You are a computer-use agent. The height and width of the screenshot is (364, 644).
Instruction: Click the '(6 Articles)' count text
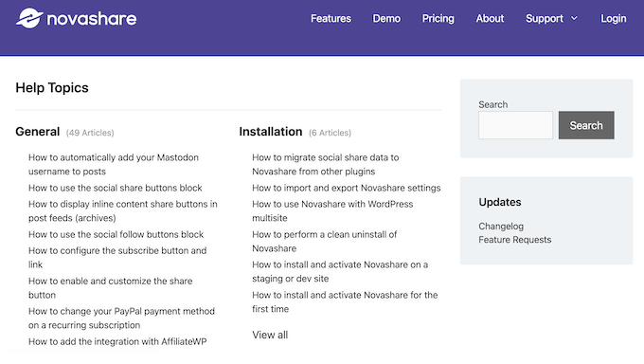point(330,133)
